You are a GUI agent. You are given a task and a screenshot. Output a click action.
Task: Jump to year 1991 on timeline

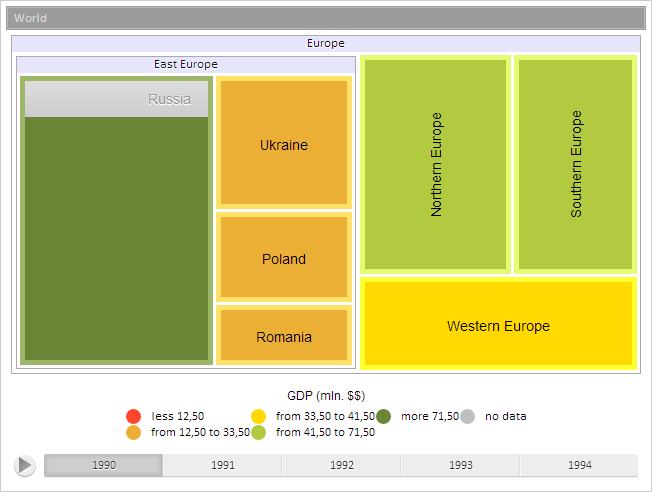tap(223, 465)
